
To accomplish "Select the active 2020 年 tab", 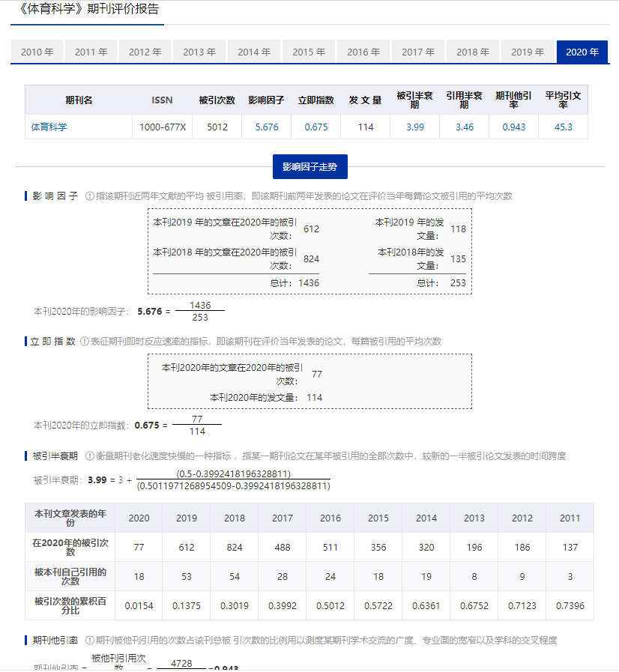I will (x=582, y=52).
